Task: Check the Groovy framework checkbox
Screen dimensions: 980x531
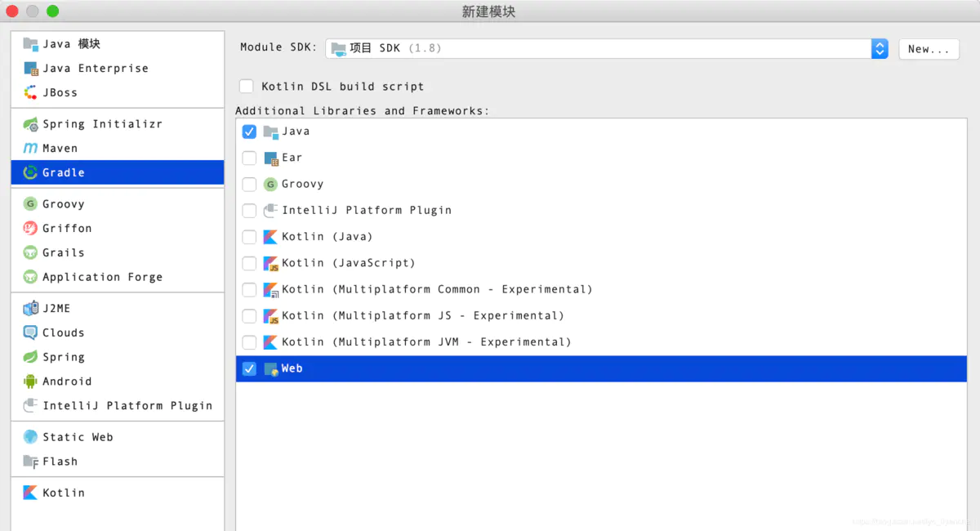Action: (249, 185)
